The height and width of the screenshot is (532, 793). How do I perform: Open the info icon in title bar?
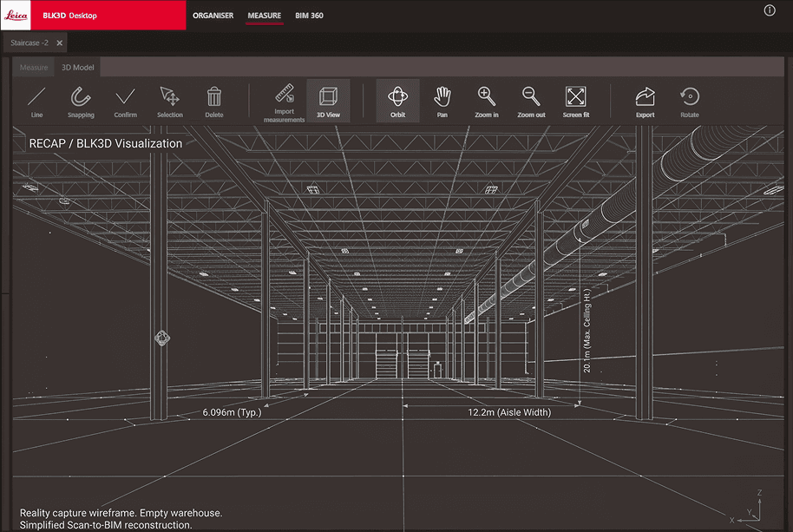(x=770, y=10)
